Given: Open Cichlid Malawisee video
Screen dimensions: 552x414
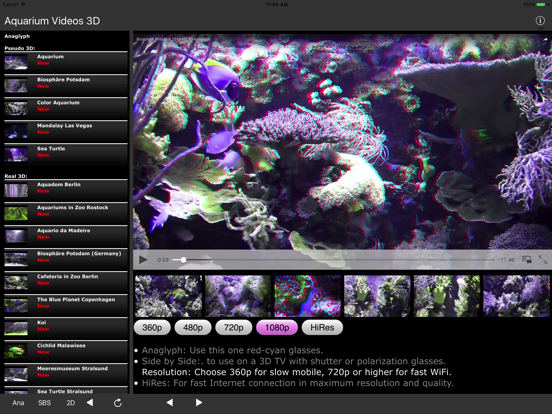Looking at the screenshot, I should click(66, 351).
